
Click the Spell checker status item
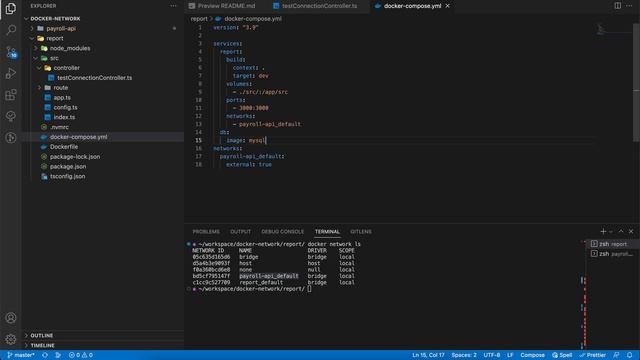pyautogui.click(x=562, y=355)
